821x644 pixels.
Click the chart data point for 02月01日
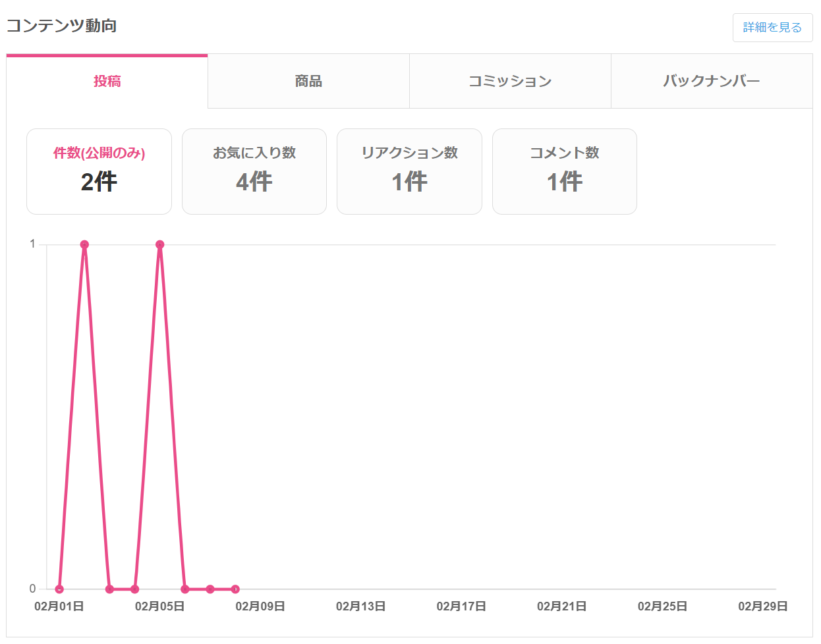click(x=59, y=589)
